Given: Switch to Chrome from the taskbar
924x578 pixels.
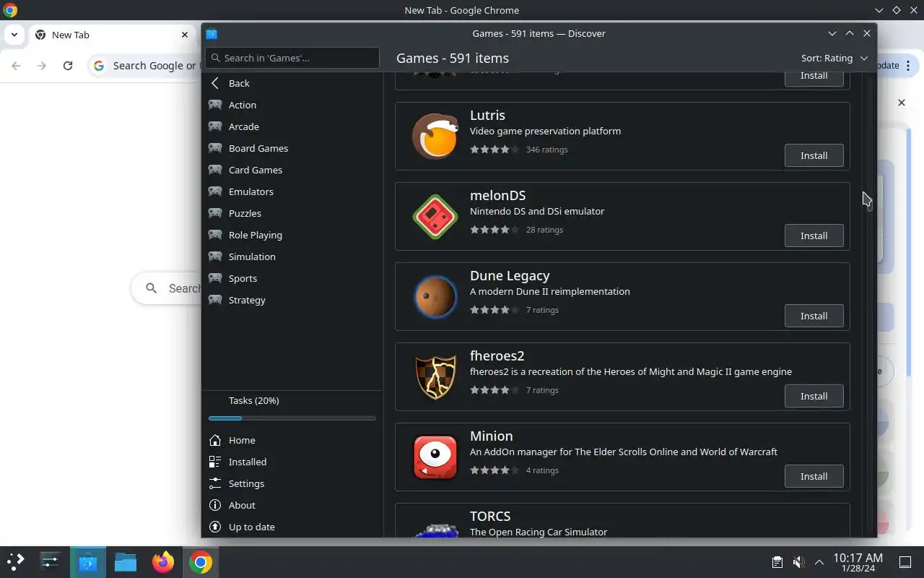Looking at the screenshot, I should tap(201, 561).
